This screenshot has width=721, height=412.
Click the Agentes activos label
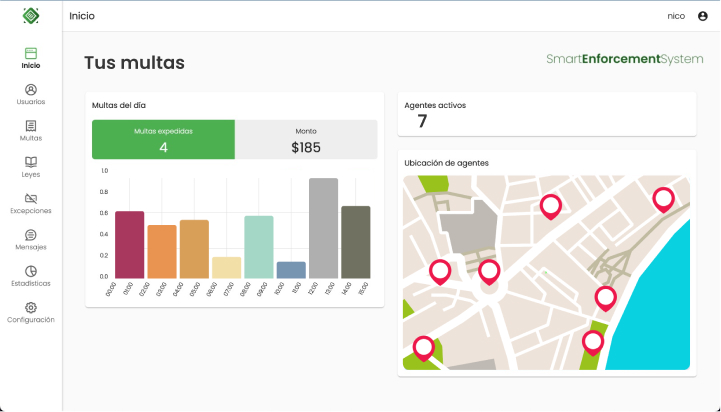(435, 105)
